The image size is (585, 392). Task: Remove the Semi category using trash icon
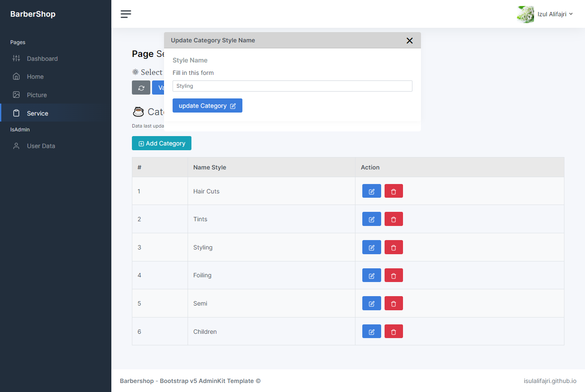394,303
